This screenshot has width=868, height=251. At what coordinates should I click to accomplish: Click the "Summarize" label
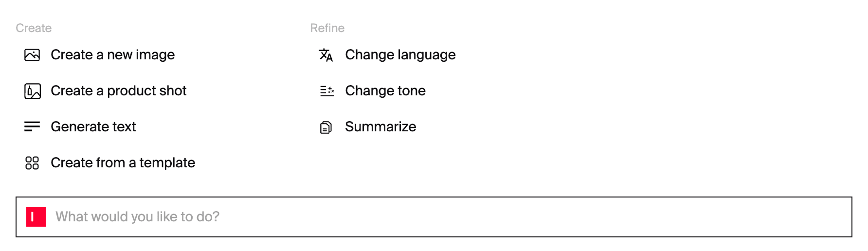[380, 127]
